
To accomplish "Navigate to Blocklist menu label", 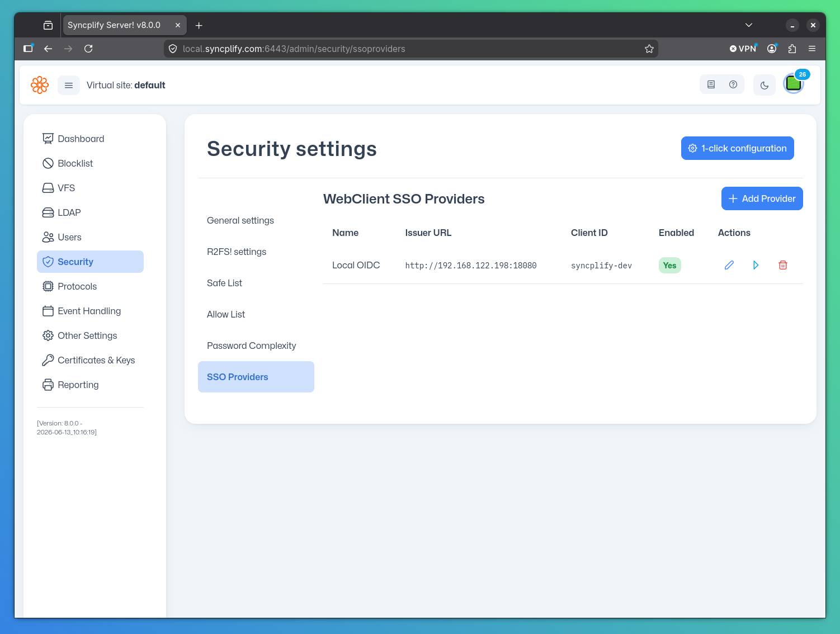I will tap(75, 163).
